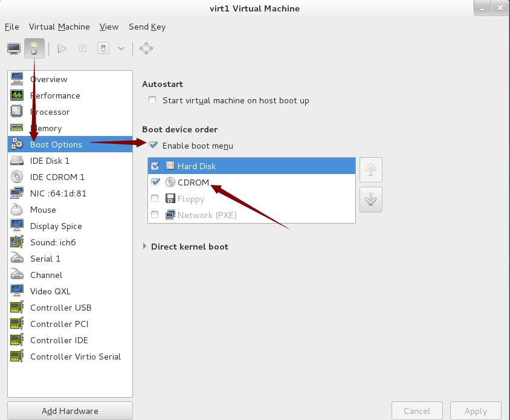The image size is (510, 420).
Task: Open the File menu
Action: pyautogui.click(x=11, y=27)
